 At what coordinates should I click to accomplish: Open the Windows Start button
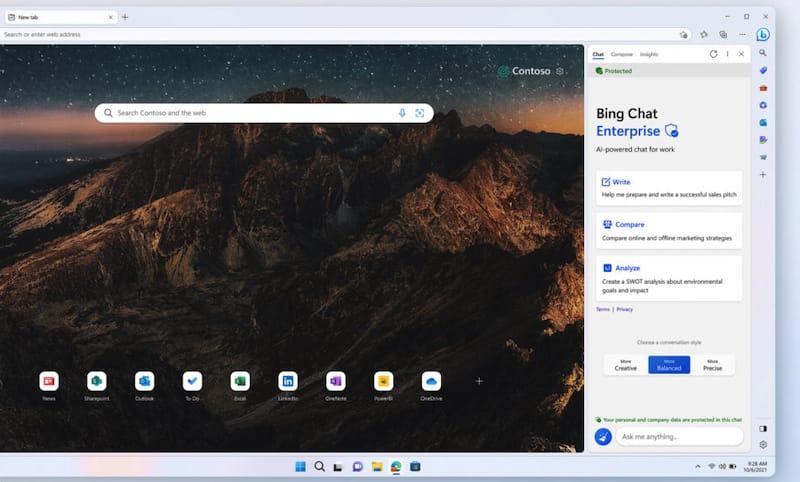point(301,466)
